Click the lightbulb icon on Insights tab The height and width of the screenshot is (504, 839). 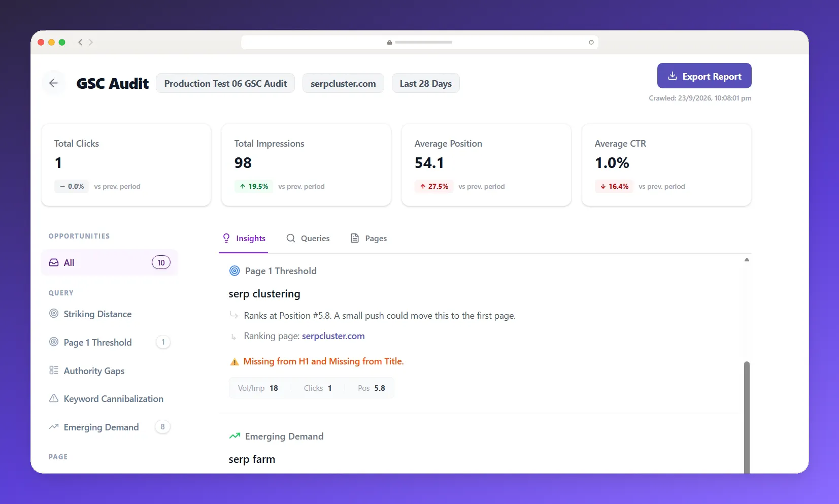(226, 238)
